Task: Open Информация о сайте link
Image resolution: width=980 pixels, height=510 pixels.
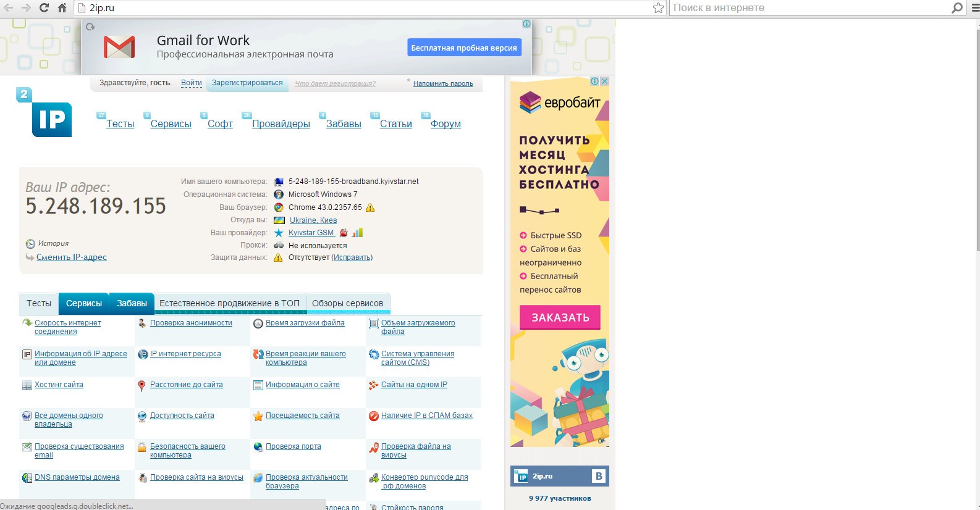Action: pos(303,385)
